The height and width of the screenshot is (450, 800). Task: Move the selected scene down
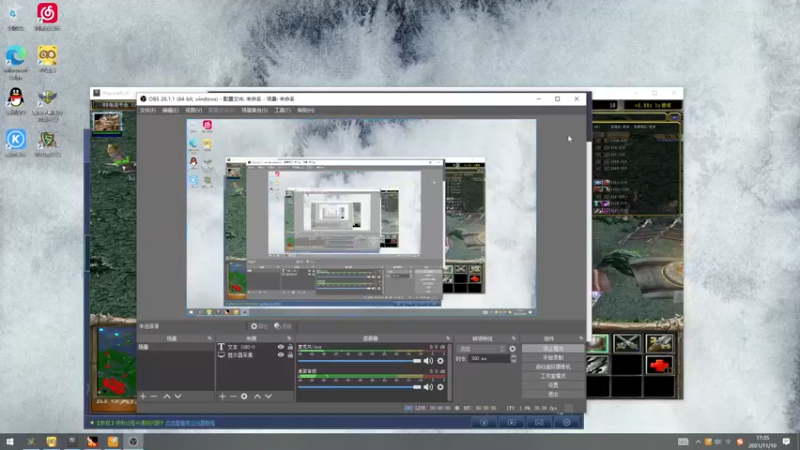pyautogui.click(x=178, y=396)
